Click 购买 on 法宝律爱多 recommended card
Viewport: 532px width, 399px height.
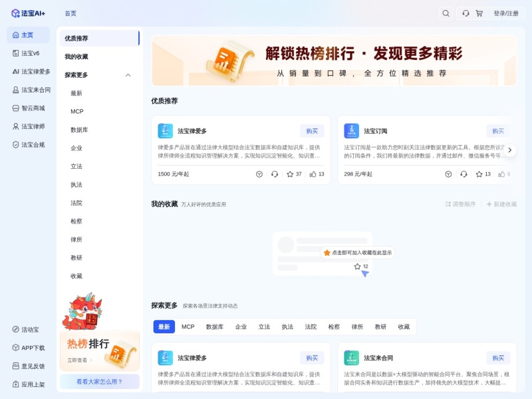312,131
